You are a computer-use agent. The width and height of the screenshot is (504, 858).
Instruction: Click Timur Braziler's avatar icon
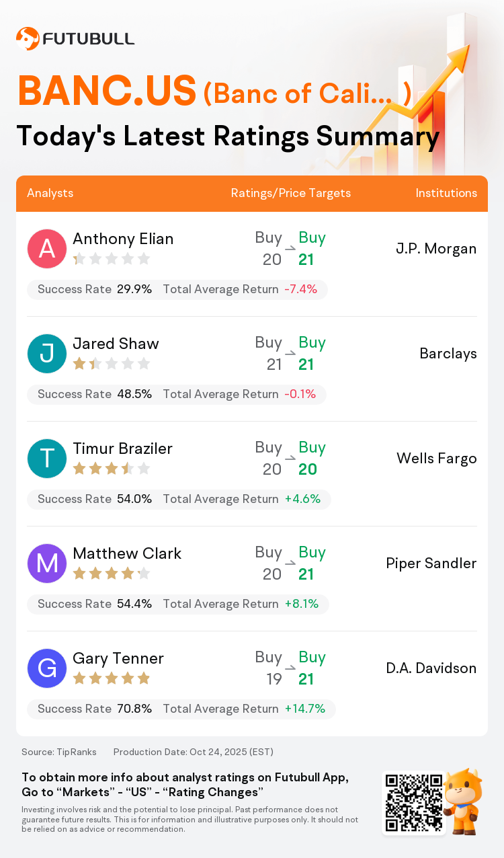point(47,459)
